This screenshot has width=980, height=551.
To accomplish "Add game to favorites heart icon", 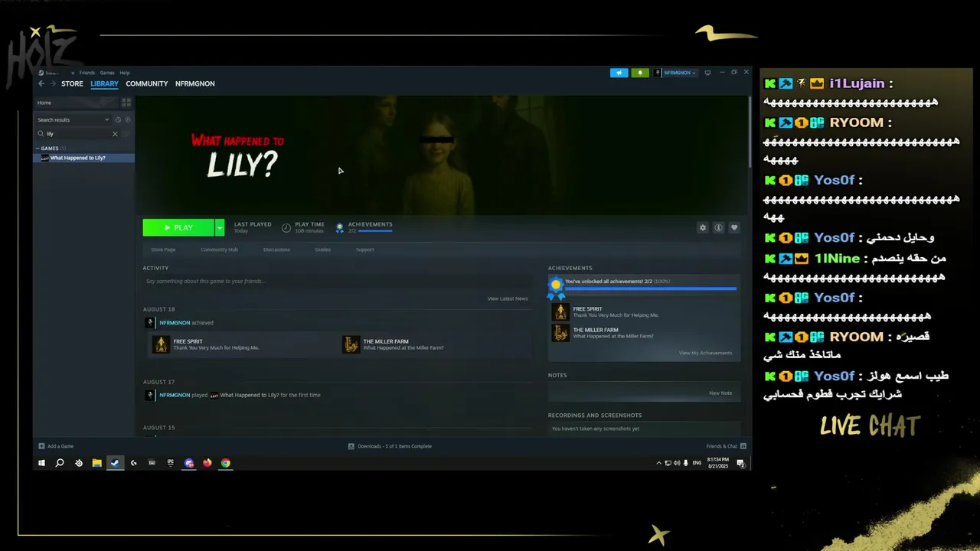I will pos(734,227).
